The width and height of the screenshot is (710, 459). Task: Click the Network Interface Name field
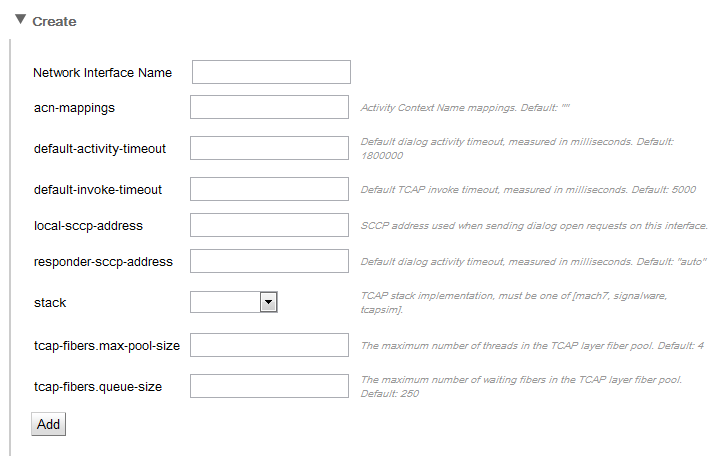point(271,72)
